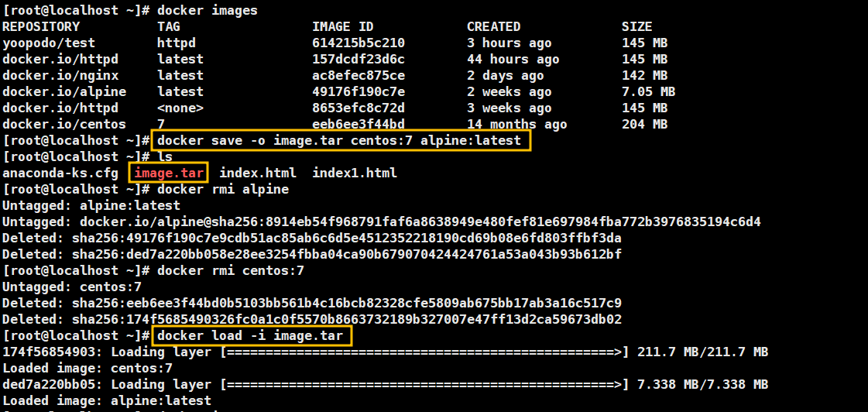Click the Deleted sha256:49176f190c7e line

pyautogui.click(x=312, y=238)
